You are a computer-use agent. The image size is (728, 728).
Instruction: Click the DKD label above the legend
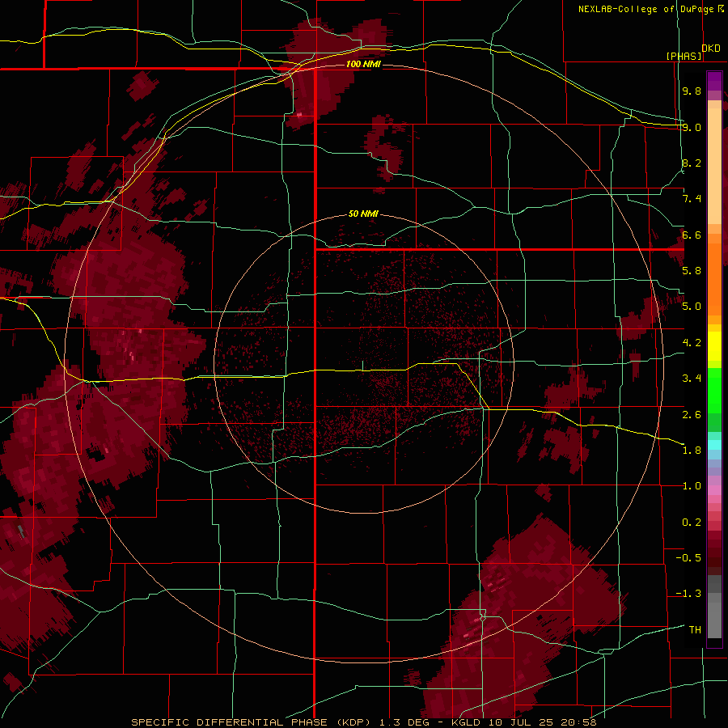click(711, 49)
